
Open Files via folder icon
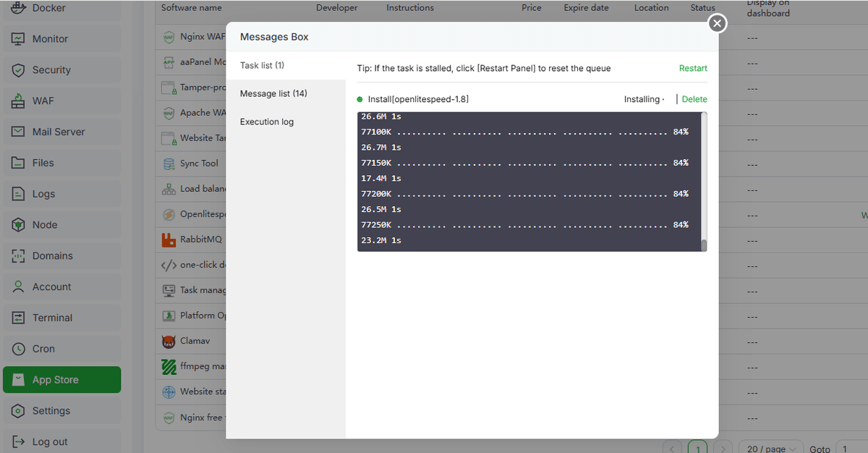click(19, 163)
